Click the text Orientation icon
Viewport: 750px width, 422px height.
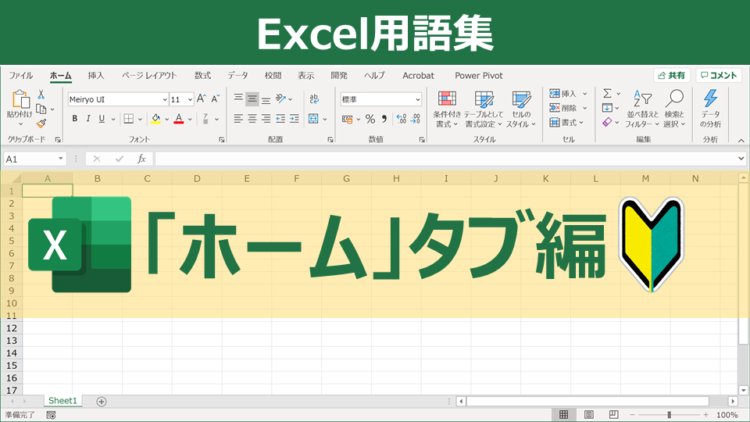[281, 99]
